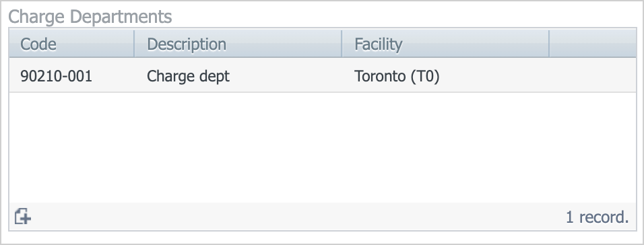Click the "Code" header label text
Image resolution: width=644 pixels, height=245 pixels.
click(x=38, y=44)
